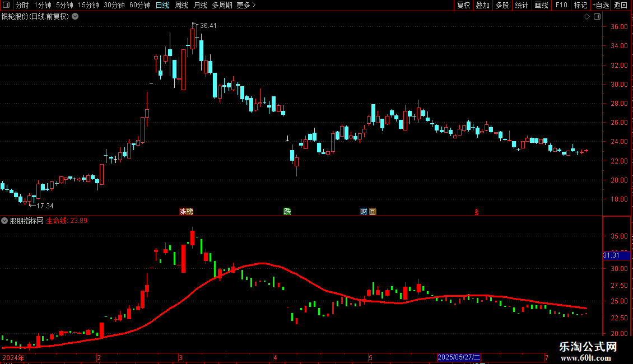This screenshot has width=633, height=364.
Task: Click the 17.34 low price label
Action: (x=45, y=206)
